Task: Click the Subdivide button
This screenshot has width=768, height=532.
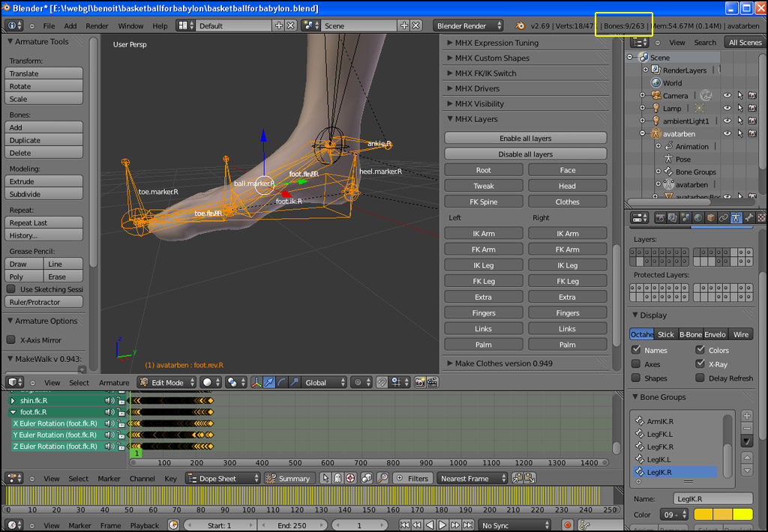Action: point(43,194)
